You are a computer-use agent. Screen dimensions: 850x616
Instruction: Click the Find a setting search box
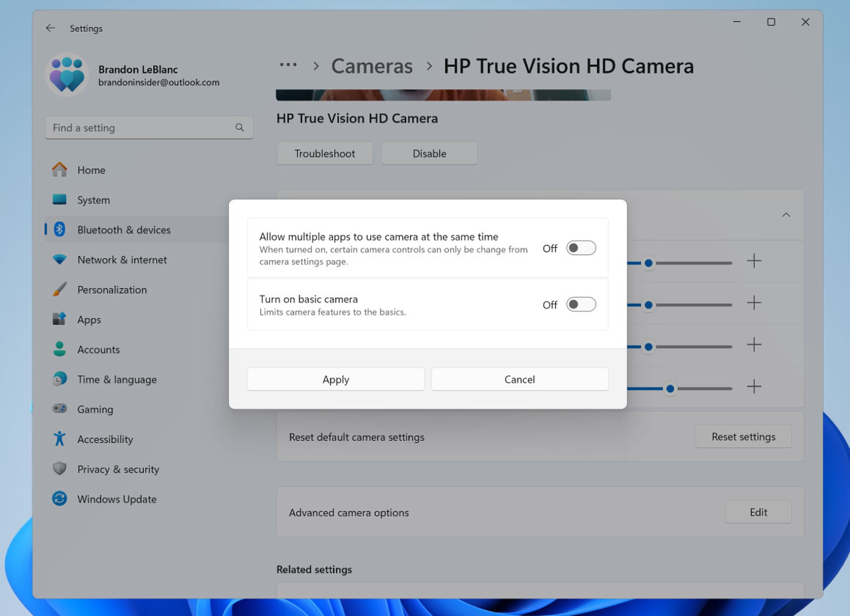click(141, 128)
